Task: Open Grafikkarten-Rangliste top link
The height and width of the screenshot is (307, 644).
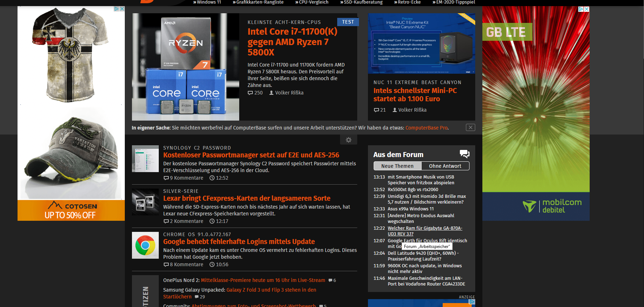Action: pyautogui.click(x=258, y=2)
